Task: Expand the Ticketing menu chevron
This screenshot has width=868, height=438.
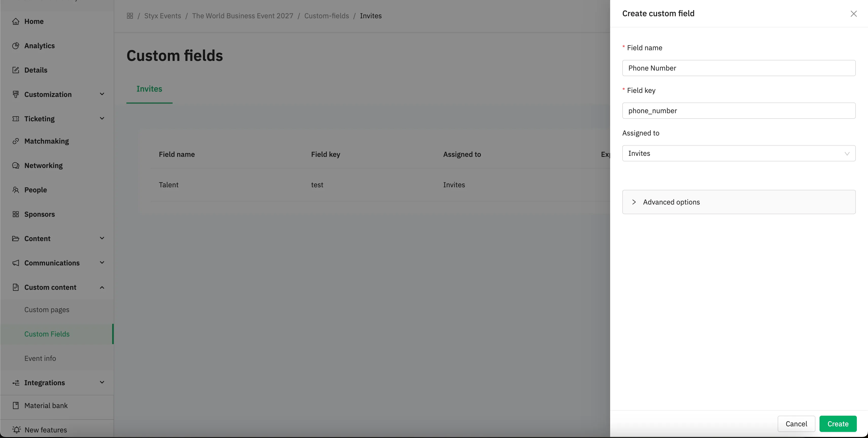Action: pyautogui.click(x=102, y=118)
